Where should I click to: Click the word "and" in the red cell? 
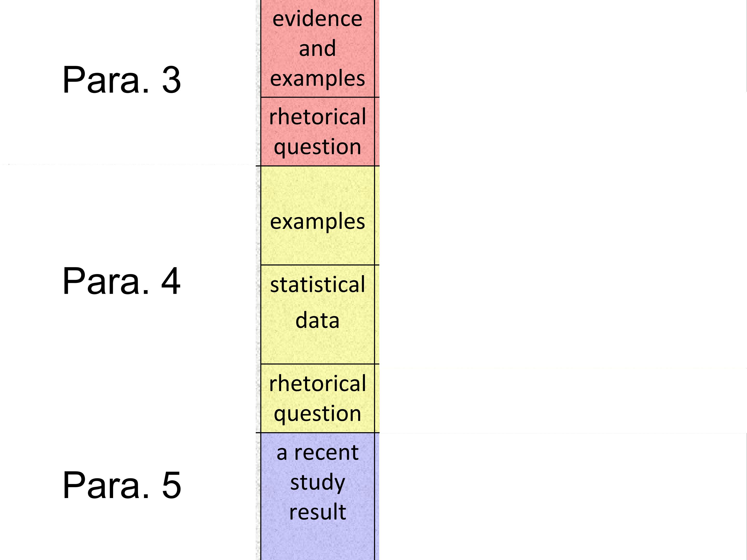(317, 48)
